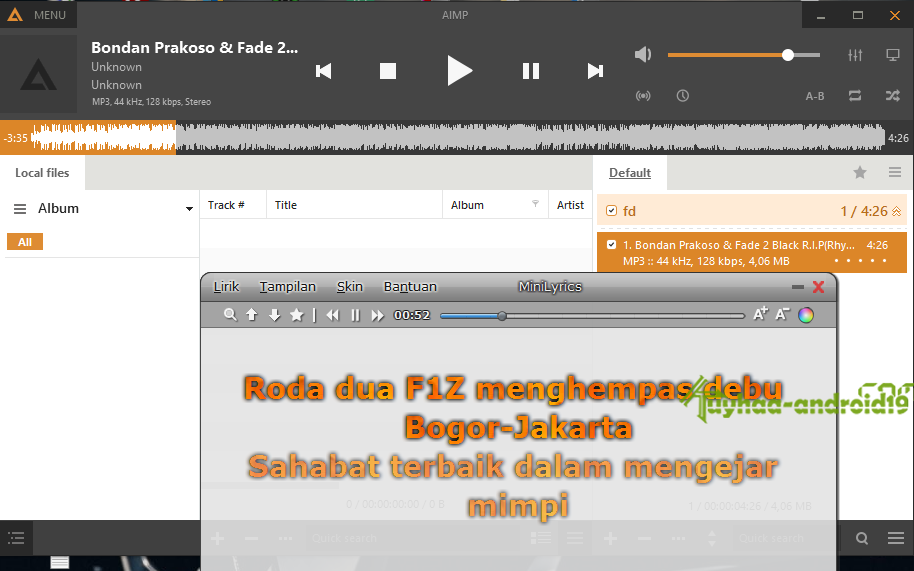
Task: Switch to the Default playlist tab
Action: point(630,172)
